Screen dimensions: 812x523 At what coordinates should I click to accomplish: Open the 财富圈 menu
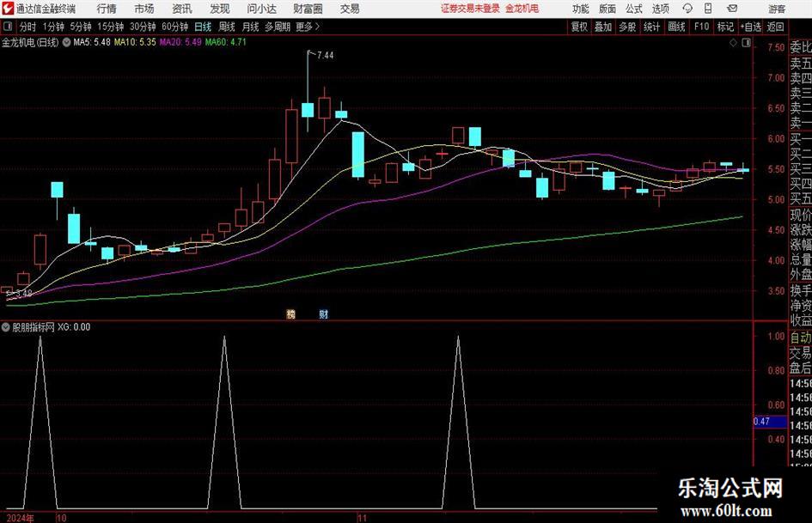click(308, 9)
